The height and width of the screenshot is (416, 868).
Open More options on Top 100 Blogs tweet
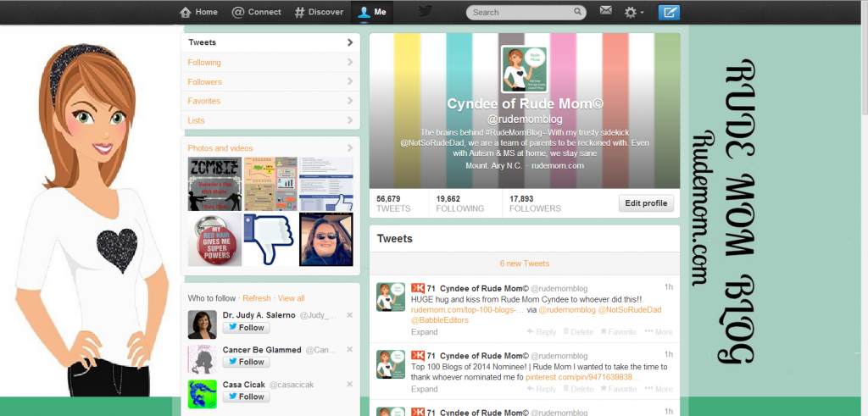click(x=658, y=389)
